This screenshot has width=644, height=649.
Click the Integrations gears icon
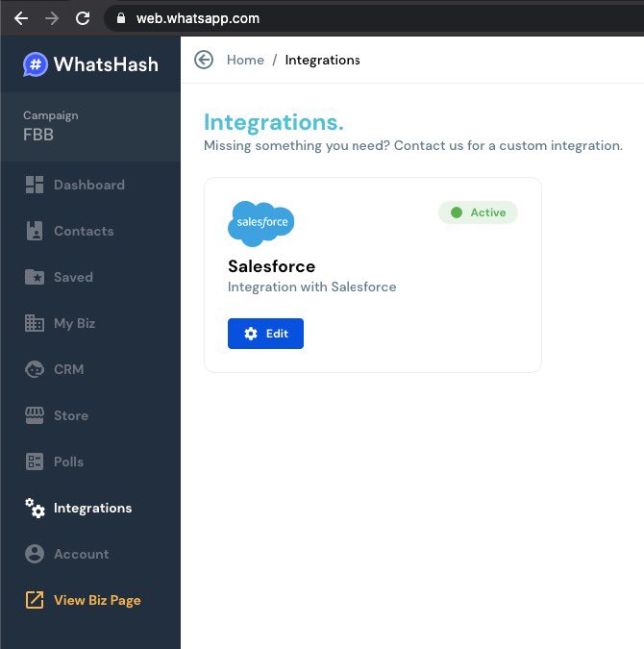coord(35,508)
